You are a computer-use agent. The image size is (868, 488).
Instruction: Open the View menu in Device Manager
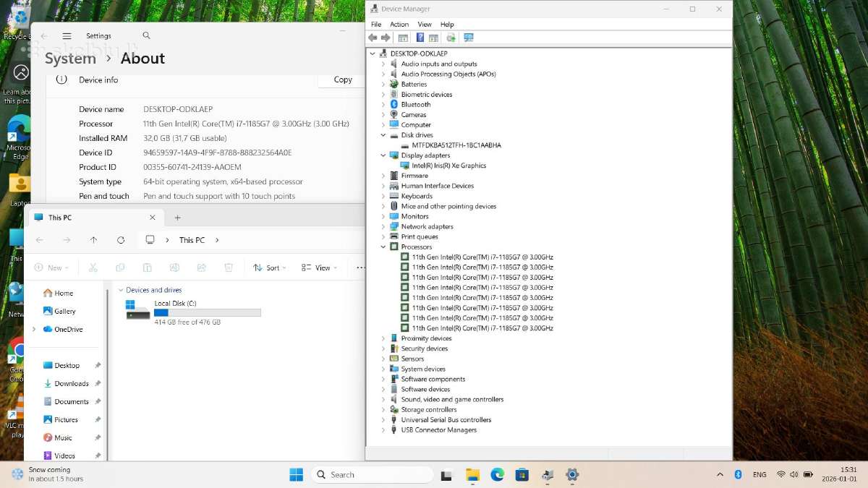coord(425,24)
